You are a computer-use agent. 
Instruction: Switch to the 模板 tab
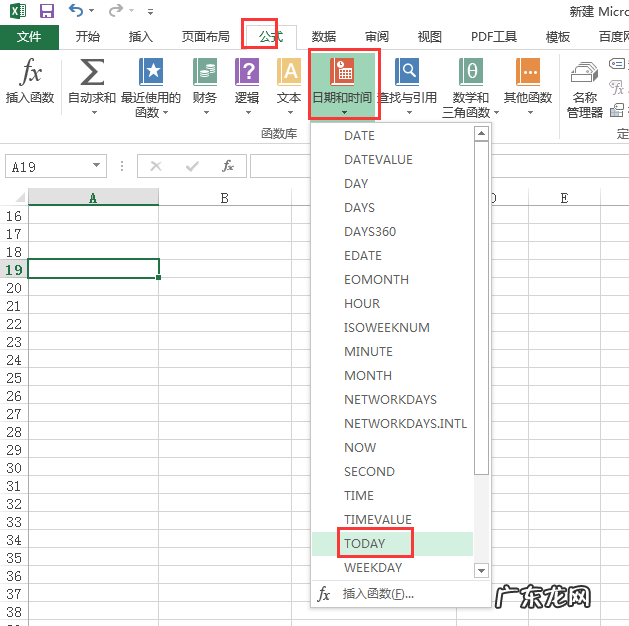(x=558, y=37)
